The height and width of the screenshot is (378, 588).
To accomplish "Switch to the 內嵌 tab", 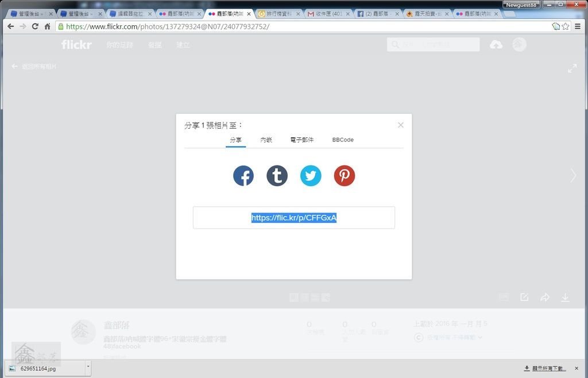I will tap(266, 140).
